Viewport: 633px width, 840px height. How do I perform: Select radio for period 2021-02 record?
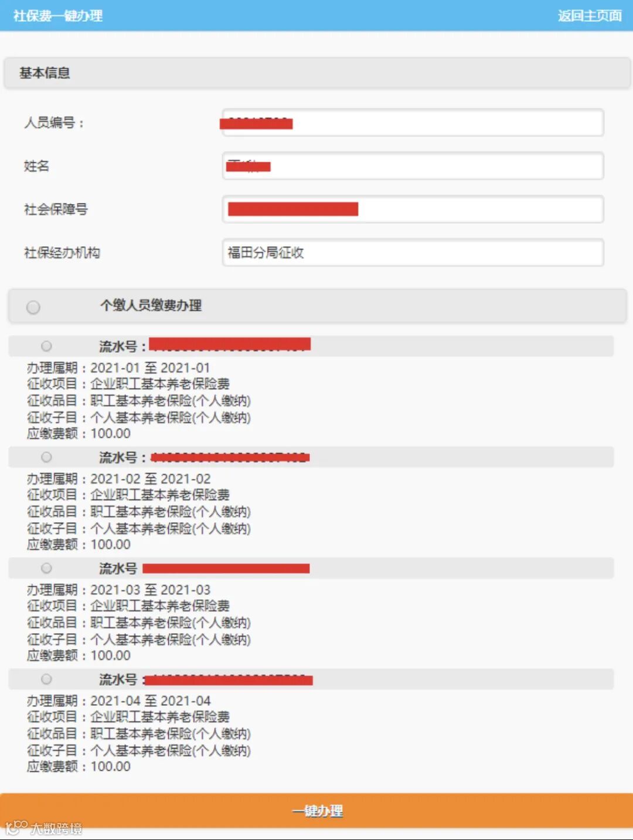(x=46, y=457)
